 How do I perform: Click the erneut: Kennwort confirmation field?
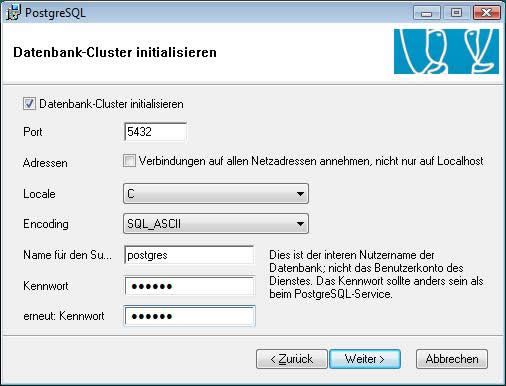pyautogui.click(x=189, y=316)
